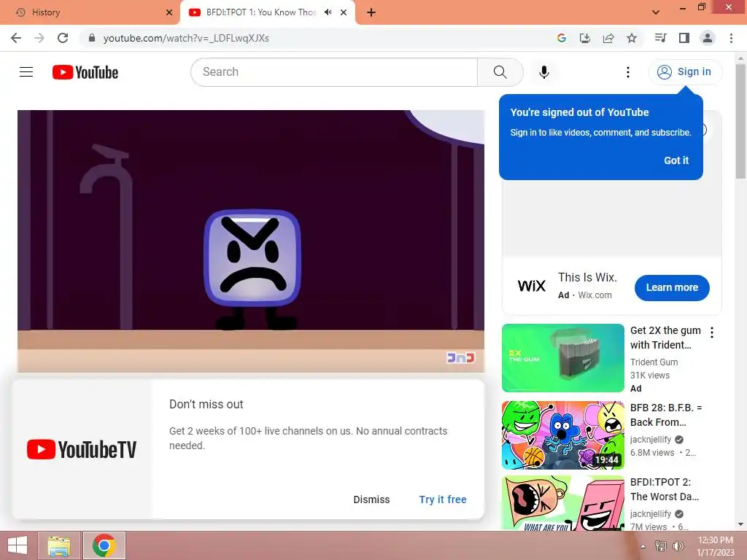Open BFDI:TPOT 2: The Worst Da... title
The image size is (747, 560).
[x=665, y=489]
